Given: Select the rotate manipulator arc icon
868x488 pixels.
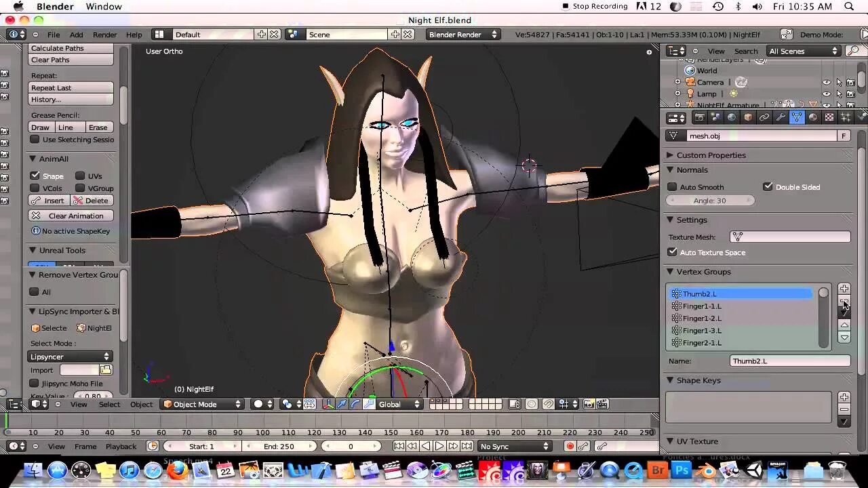Looking at the screenshot, I should point(355,404).
